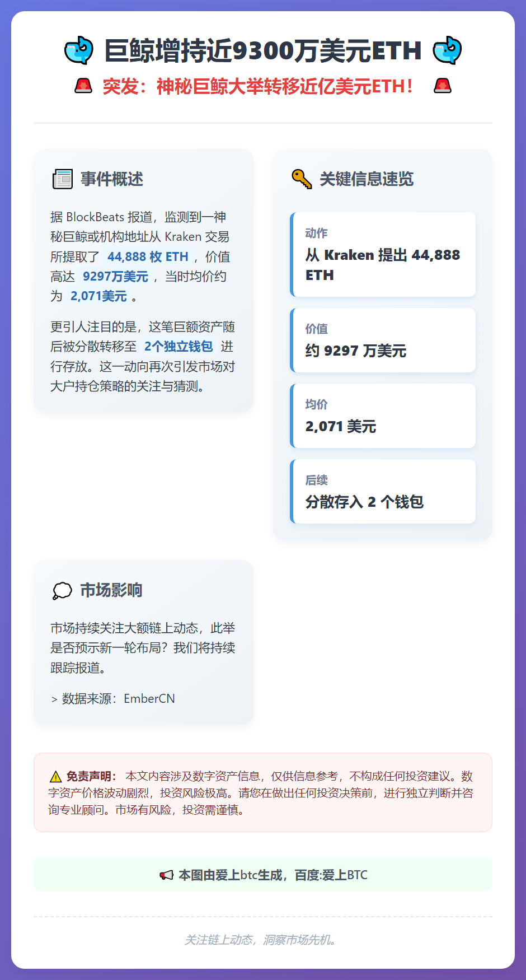The width and height of the screenshot is (526, 980).
Task: Click the bold 免责声明： label
Action: click(92, 776)
